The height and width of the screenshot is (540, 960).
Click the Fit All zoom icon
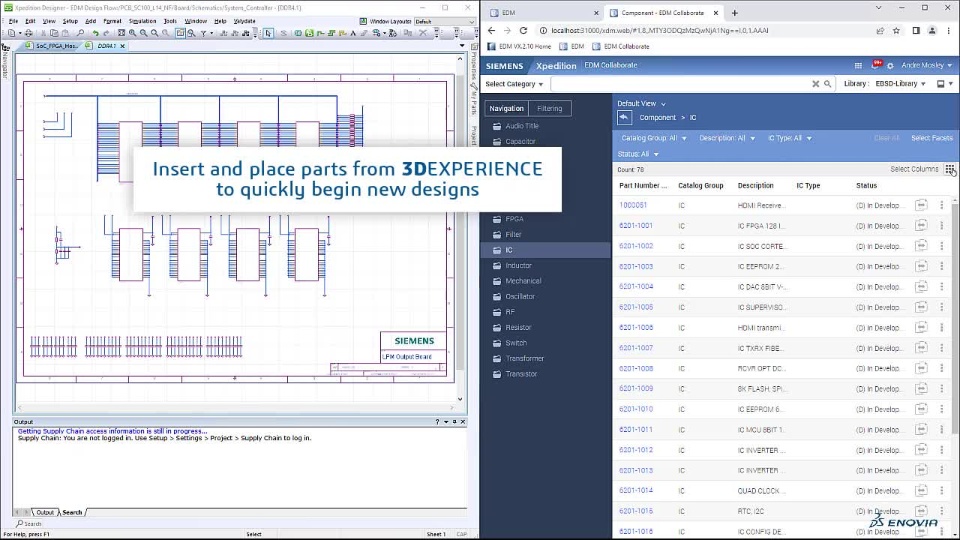point(121,33)
